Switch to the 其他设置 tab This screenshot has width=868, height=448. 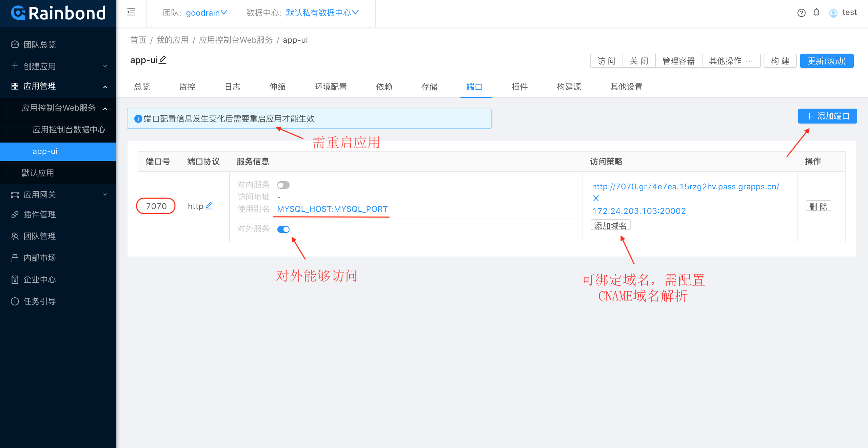coord(626,87)
